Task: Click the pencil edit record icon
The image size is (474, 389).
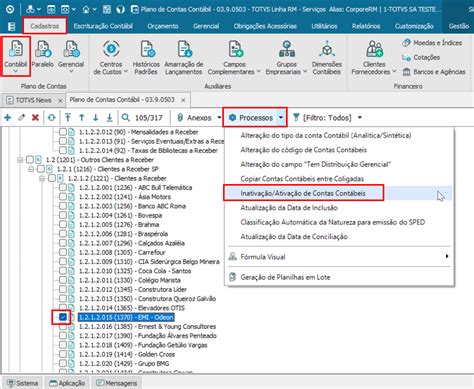Action: [x=22, y=118]
